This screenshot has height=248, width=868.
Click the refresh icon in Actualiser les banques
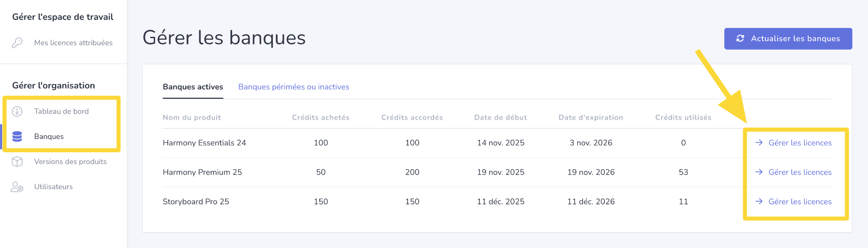pyautogui.click(x=740, y=39)
